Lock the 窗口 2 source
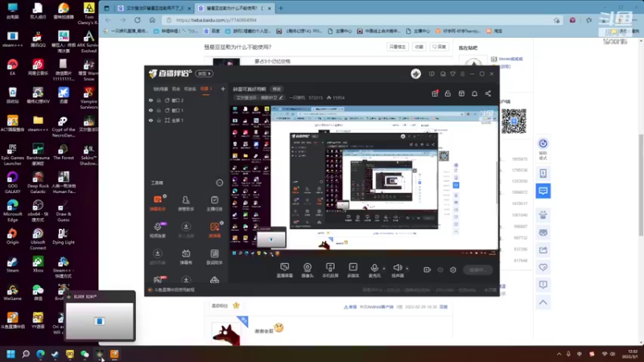The image size is (644, 362). coord(159,100)
